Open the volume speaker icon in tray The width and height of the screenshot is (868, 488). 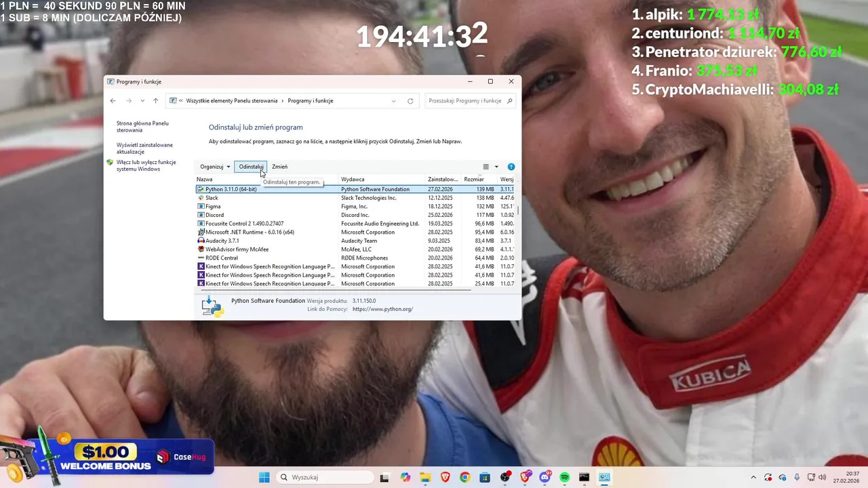coord(822,477)
